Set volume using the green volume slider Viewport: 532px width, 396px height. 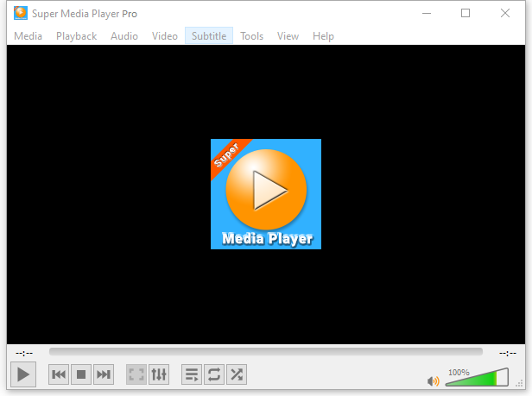pos(477,377)
